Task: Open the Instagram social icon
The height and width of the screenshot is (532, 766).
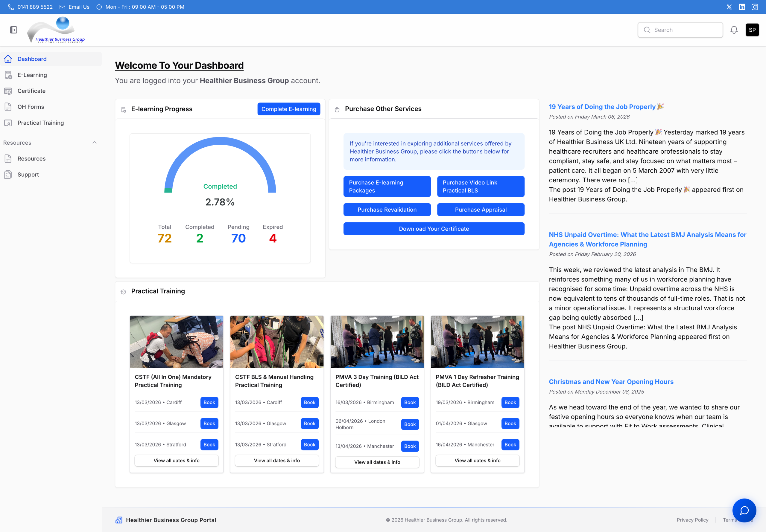Action: pos(755,7)
